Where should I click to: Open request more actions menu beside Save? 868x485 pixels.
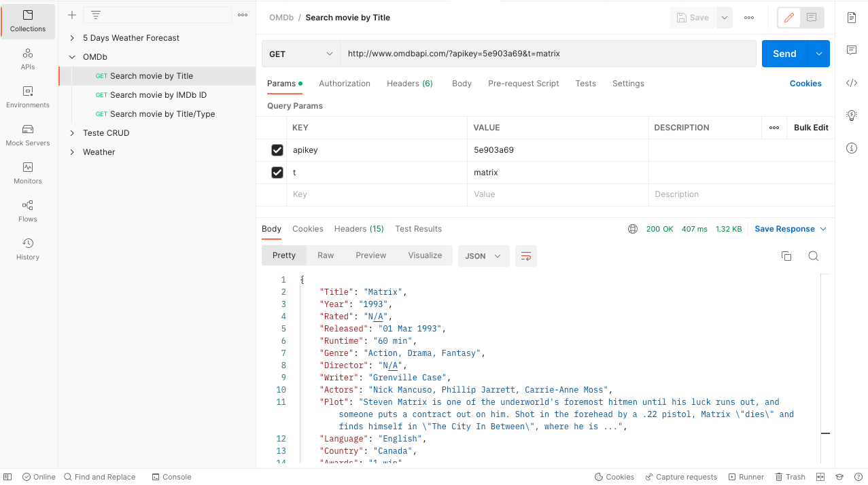(x=749, y=18)
